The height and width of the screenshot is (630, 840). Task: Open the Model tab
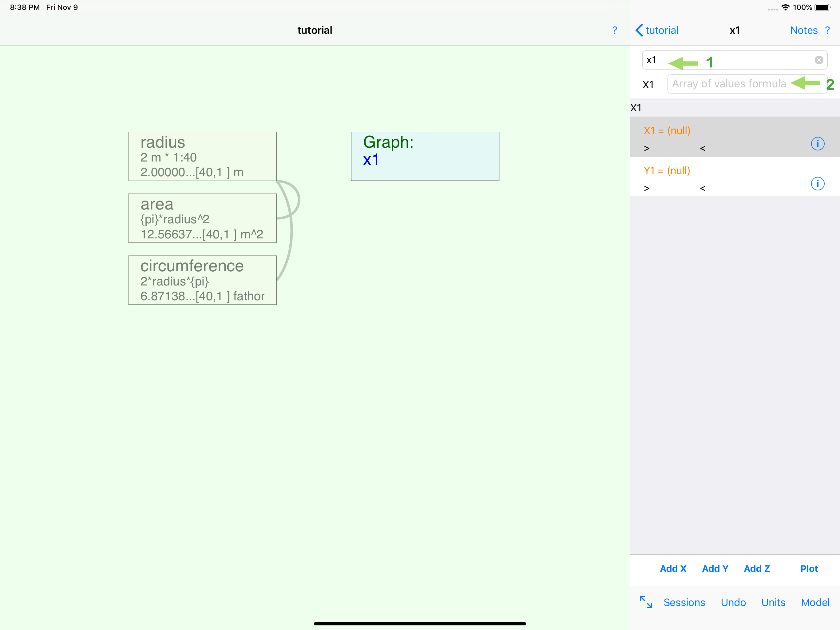(815, 603)
